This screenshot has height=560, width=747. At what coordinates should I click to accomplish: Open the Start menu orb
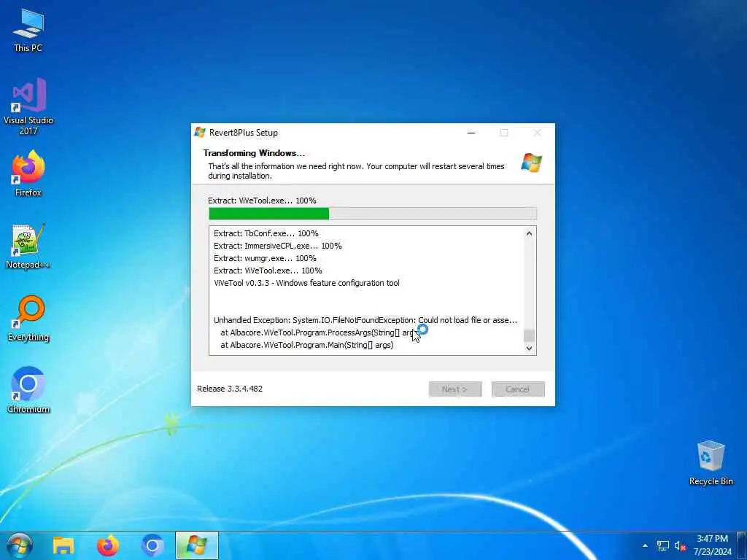coord(20,546)
